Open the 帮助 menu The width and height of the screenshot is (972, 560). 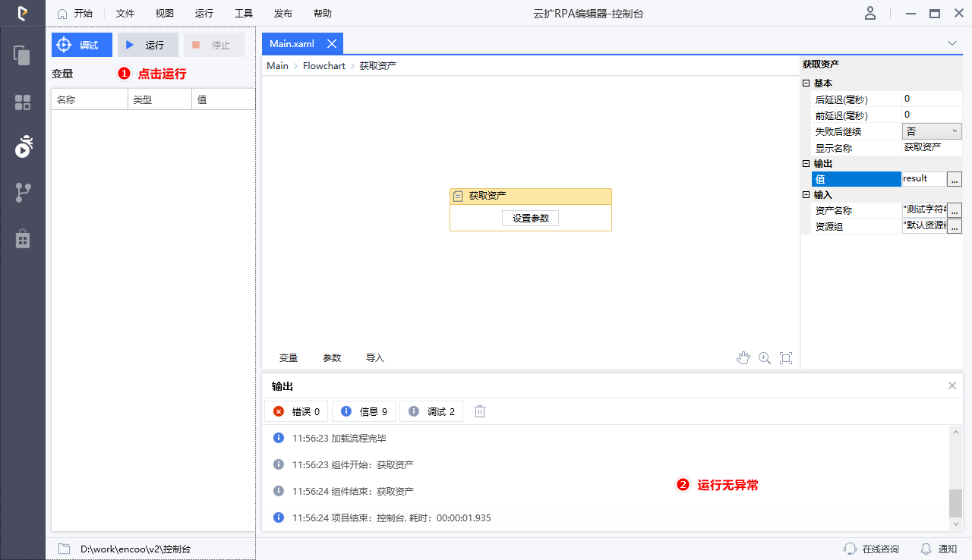[x=323, y=14]
